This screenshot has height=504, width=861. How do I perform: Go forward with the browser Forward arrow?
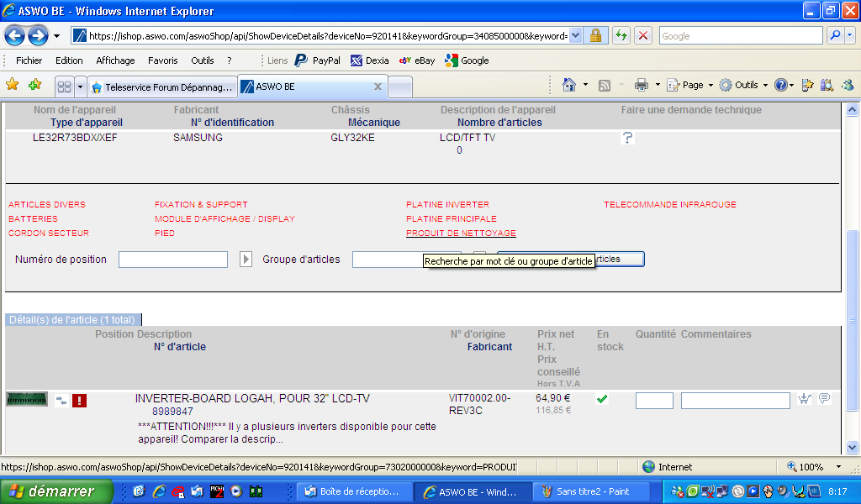[x=38, y=36]
